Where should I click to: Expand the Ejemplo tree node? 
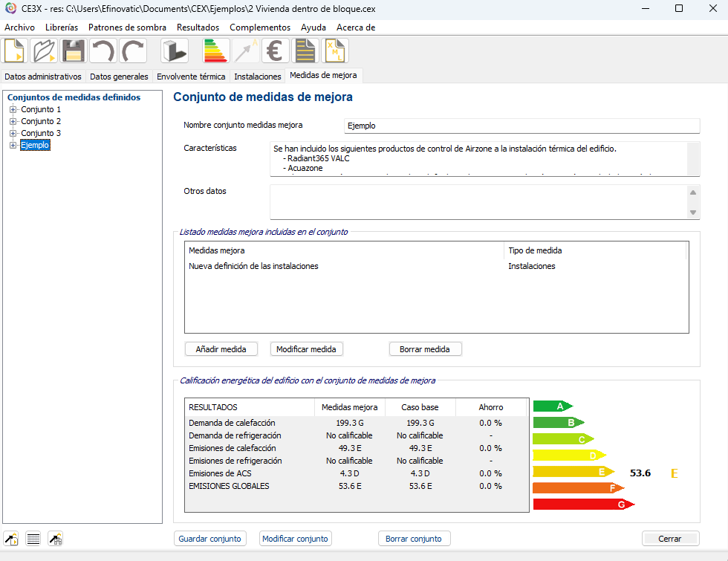coord(13,146)
